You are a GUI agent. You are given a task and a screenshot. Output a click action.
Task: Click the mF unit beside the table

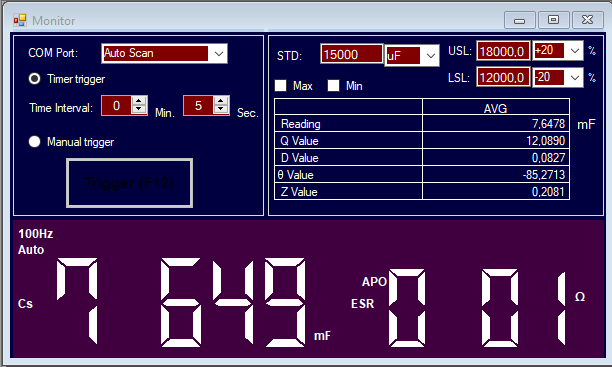tap(586, 125)
